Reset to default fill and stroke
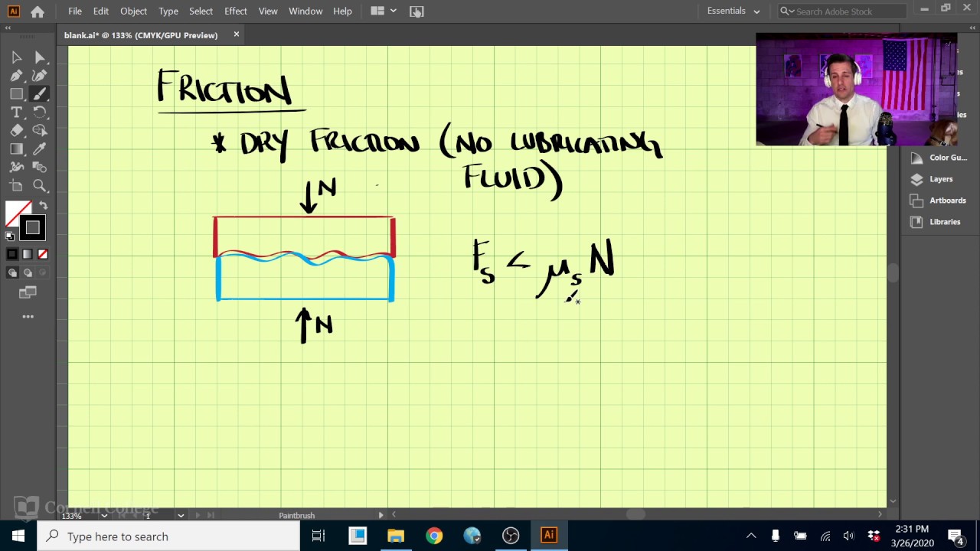 click(10, 236)
